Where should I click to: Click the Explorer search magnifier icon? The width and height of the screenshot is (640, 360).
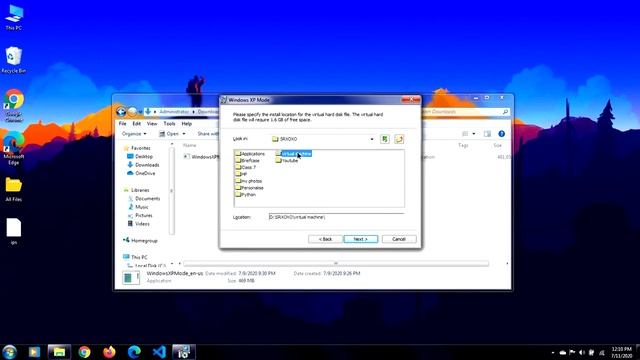coord(505,112)
